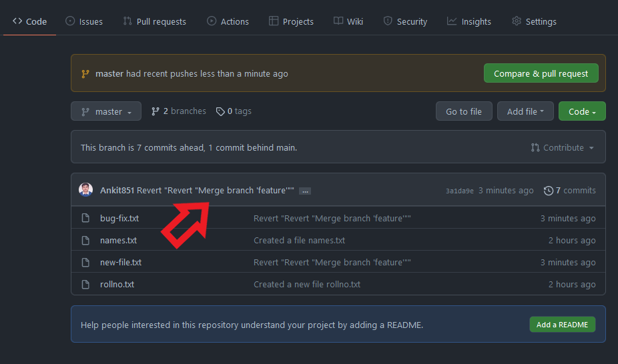Click the file icon beside bug-fix.txt

[85, 218]
